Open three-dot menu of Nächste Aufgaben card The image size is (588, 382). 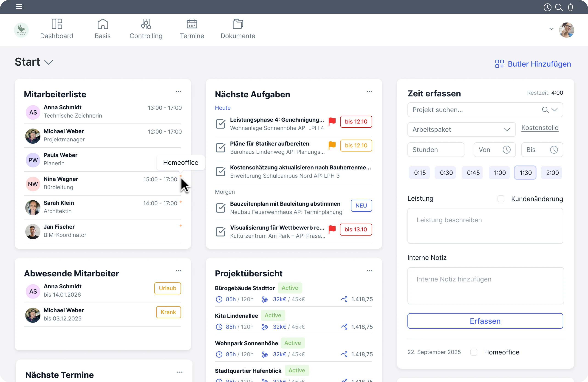click(x=369, y=92)
